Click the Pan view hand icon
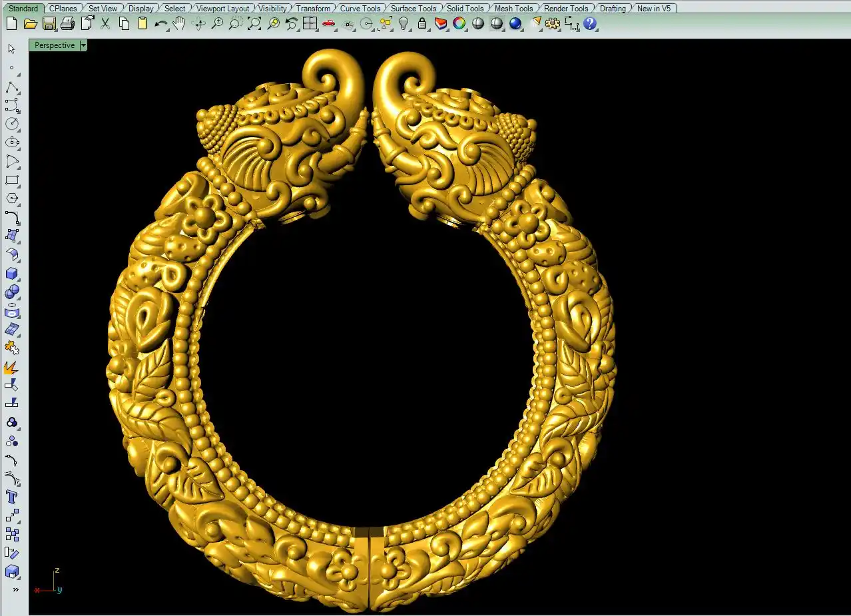The height and width of the screenshot is (616, 851). [179, 24]
